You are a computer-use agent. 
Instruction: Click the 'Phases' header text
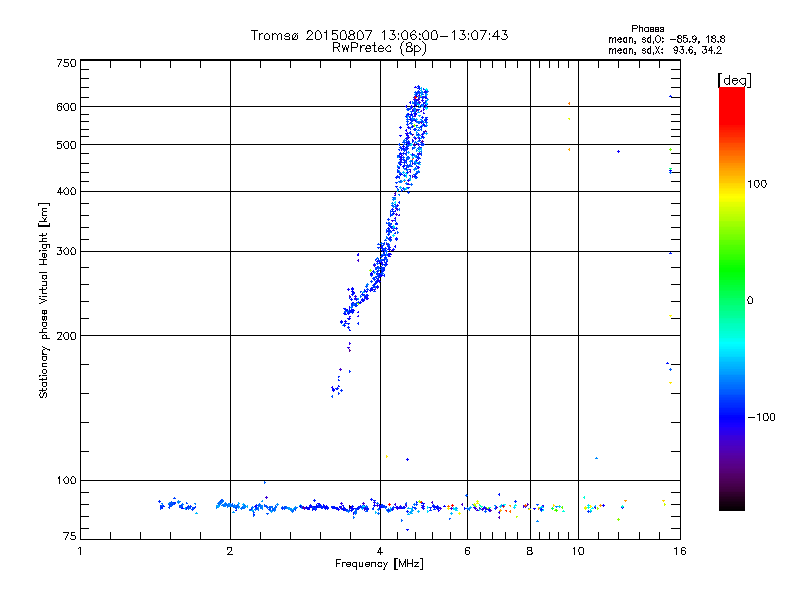pos(647,29)
